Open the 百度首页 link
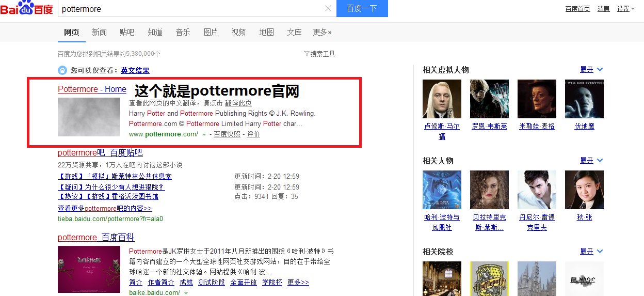Screen dimensions: 644x296 pyautogui.click(x=577, y=9)
